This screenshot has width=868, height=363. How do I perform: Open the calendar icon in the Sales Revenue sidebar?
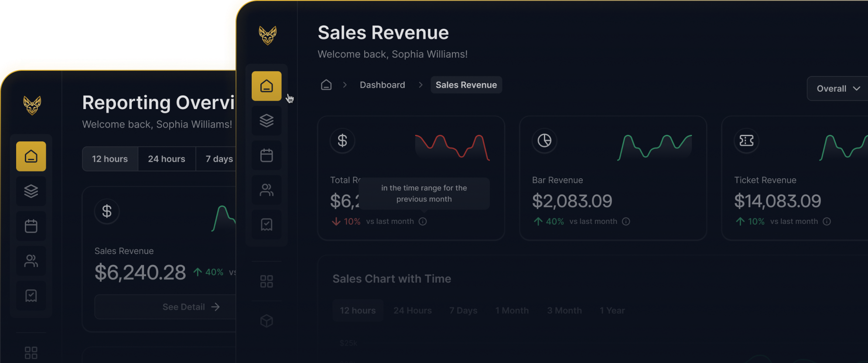pyautogui.click(x=267, y=155)
